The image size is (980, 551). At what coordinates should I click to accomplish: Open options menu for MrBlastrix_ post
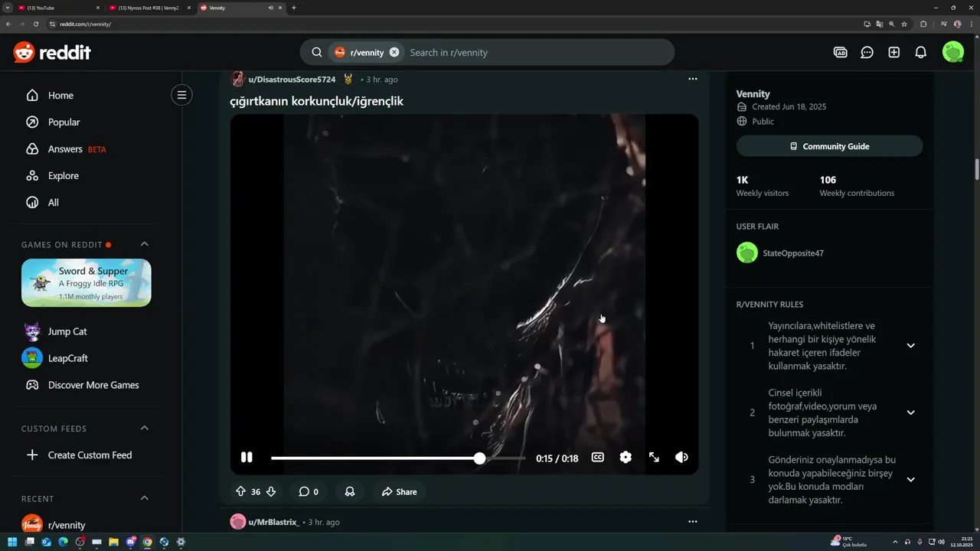coord(692,522)
